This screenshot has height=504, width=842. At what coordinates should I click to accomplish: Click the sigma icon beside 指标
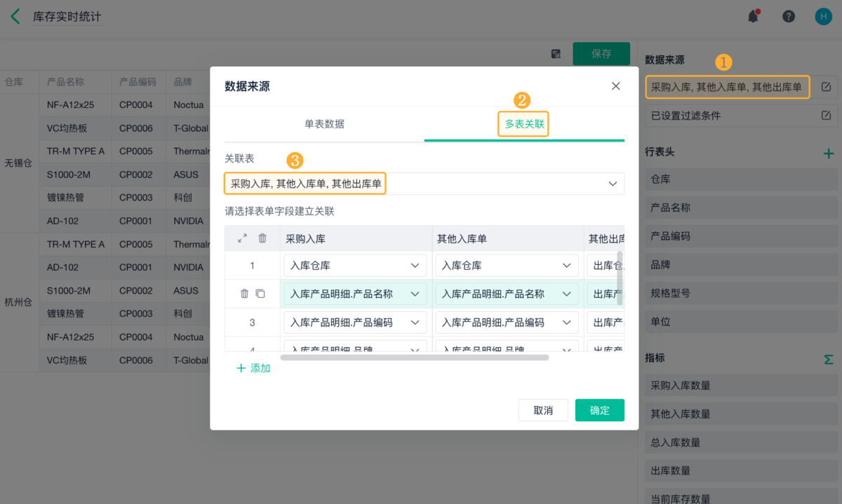pyautogui.click(x=829, y=359)
